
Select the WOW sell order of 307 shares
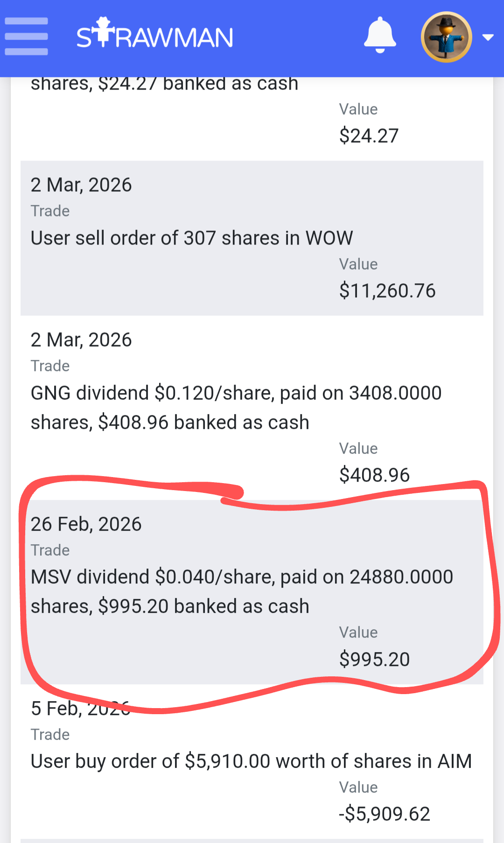click(191, 238)
